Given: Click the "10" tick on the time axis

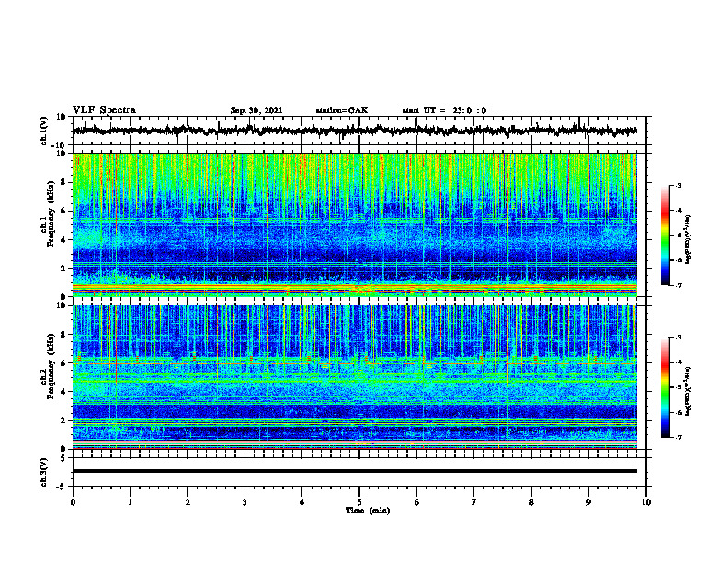Looking at the screenshot, I should click(x=646, y=502).
